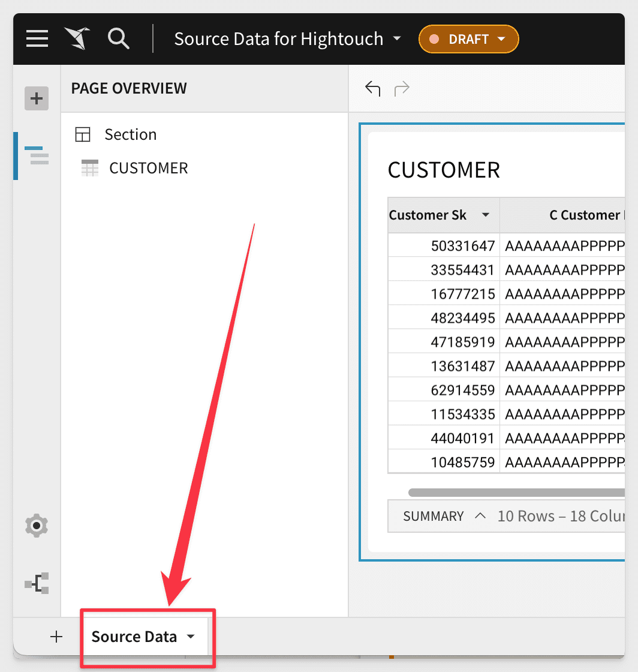The image size is (638, 672).
Task: Add a new page with plus icon
Action: pyautogui.click(x=56, y=637)
